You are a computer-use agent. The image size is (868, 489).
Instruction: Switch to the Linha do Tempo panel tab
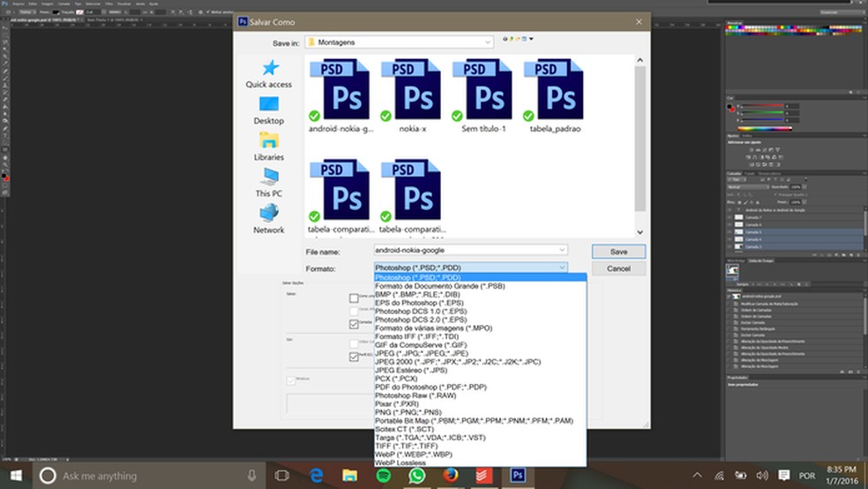pyautogui.click(x=760, y=261)
